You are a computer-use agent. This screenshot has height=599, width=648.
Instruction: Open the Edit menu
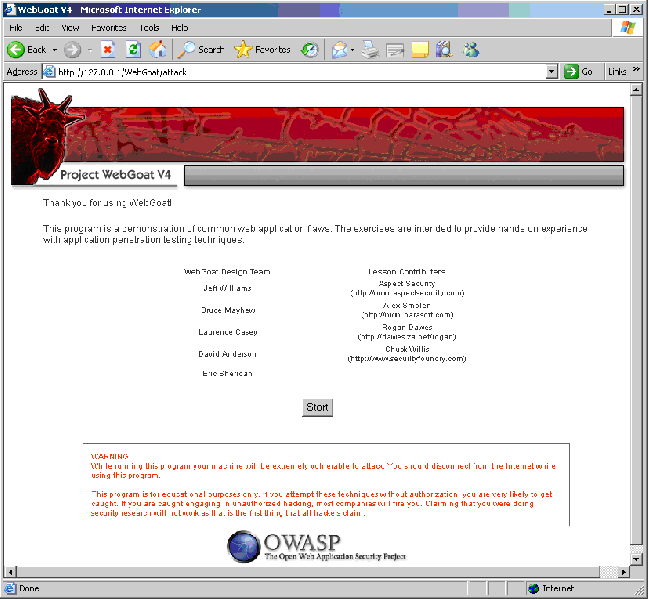click(42, 28)
